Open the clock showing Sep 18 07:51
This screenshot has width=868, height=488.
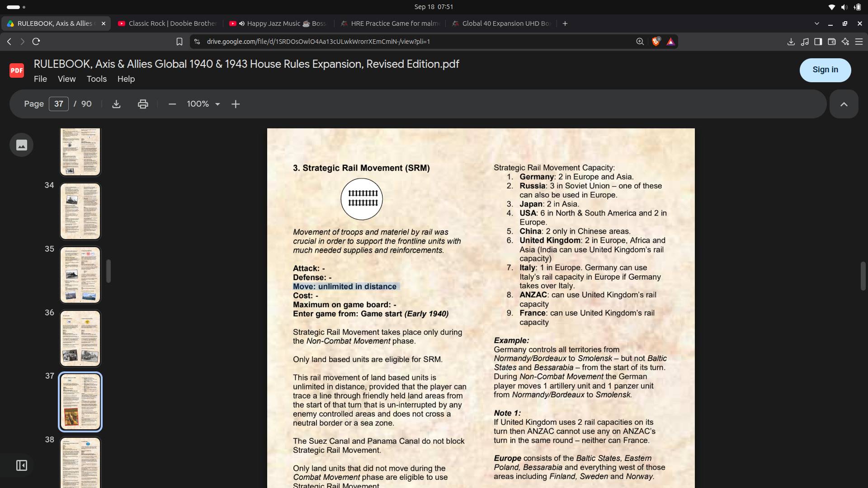pos(434,7)
